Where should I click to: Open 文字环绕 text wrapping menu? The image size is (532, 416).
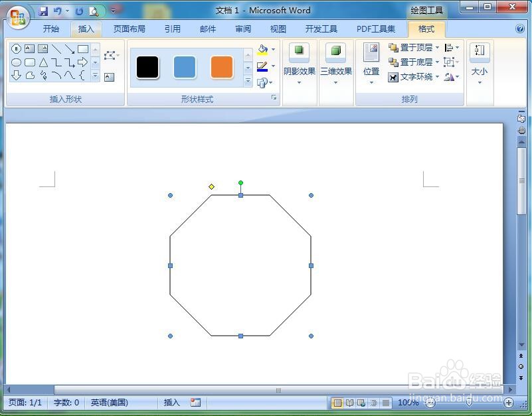pyautogui.click(x=414, y=77)
